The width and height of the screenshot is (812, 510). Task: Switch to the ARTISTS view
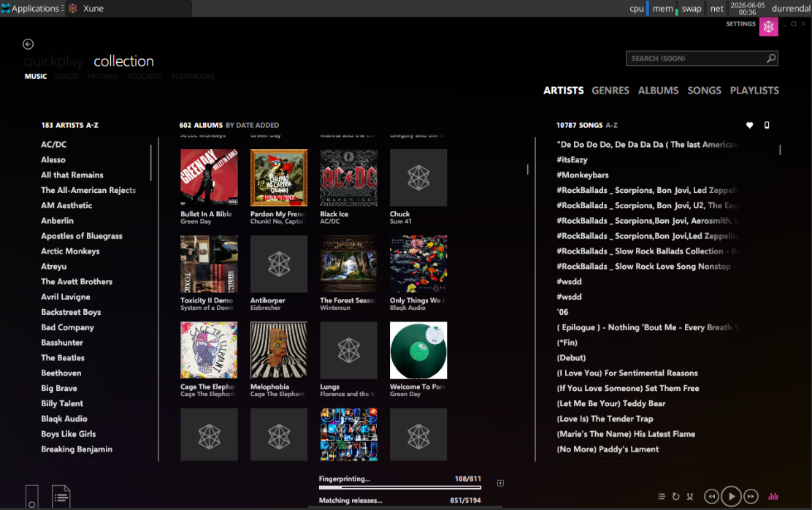[564, 90]
